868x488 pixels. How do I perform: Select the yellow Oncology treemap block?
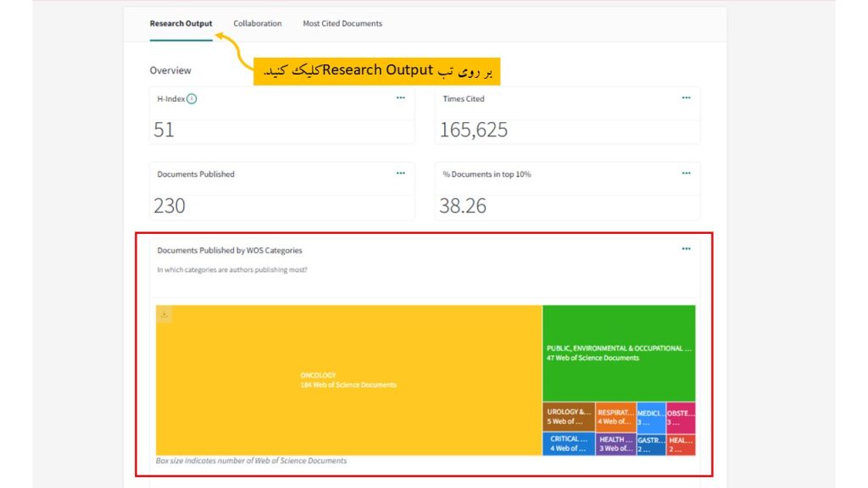pos(348,380)
